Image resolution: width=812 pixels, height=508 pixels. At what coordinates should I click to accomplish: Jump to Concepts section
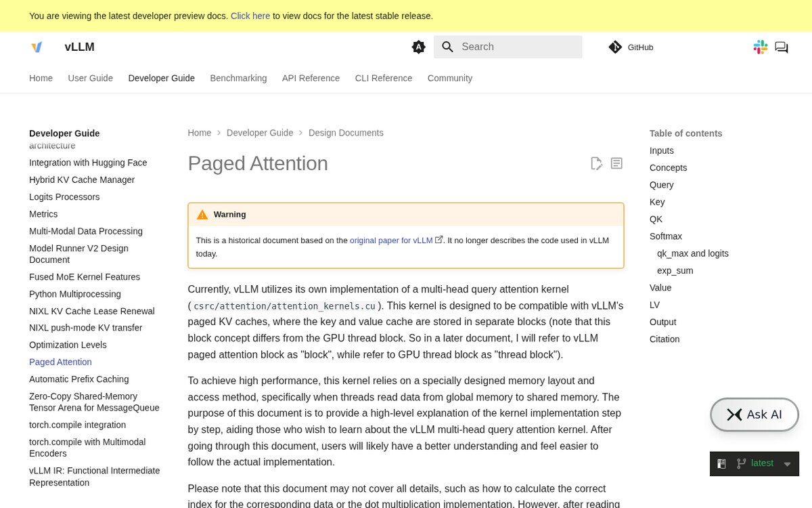tap(668, 167)
